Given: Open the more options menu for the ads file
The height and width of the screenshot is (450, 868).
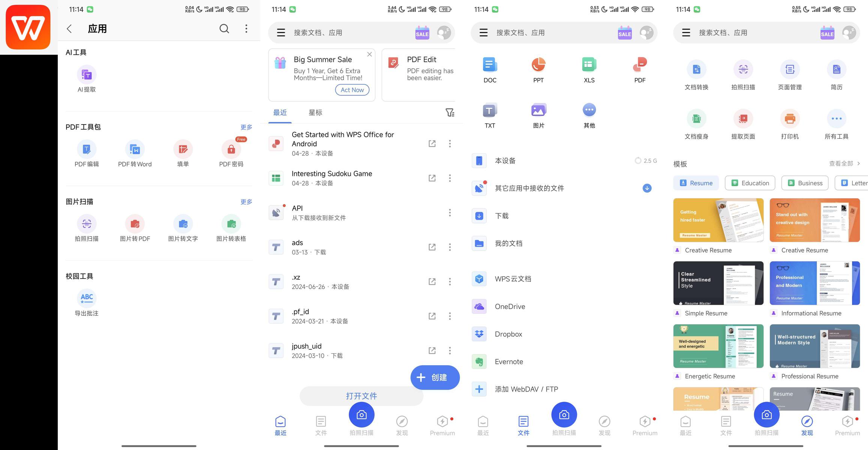Looking at the screenshot, I should tap(450, 247).
